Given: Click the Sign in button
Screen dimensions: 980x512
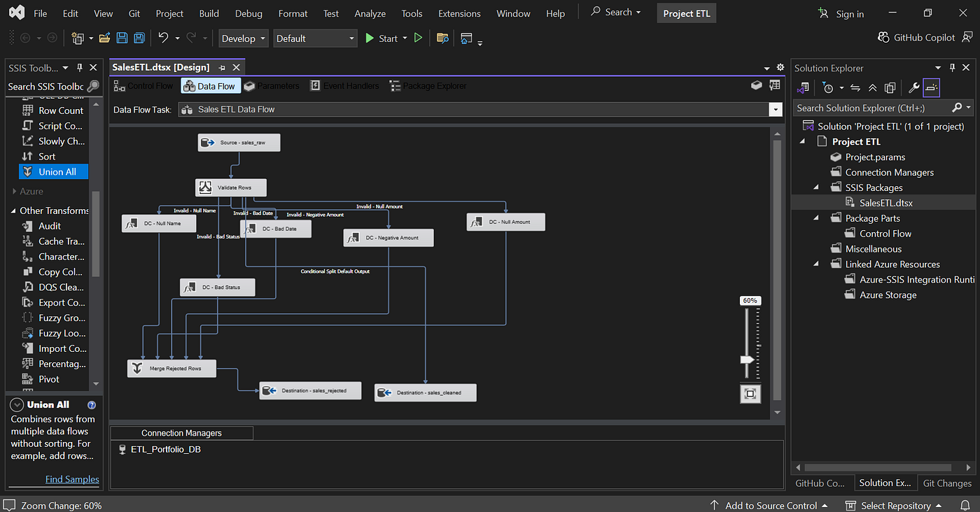Looking at the screenshot, I should 841,13.
